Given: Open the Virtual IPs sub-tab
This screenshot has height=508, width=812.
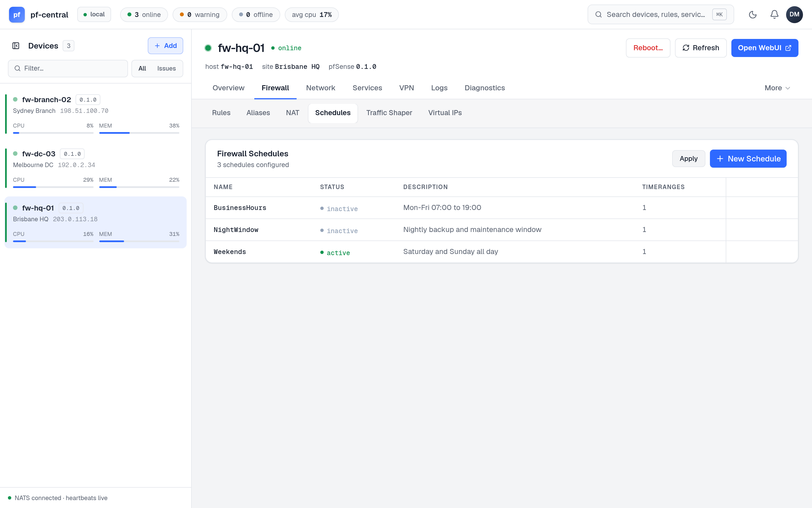Looking at the screenshot, I should pyautogui.click(x=445, y=113).
